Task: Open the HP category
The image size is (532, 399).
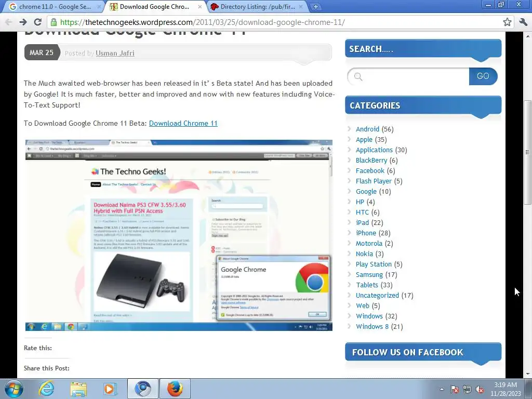Action: [360, 202]
